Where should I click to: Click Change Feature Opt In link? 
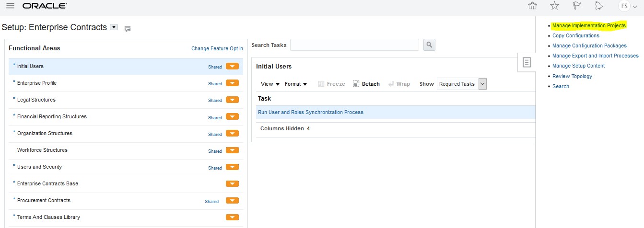(217, 48)
